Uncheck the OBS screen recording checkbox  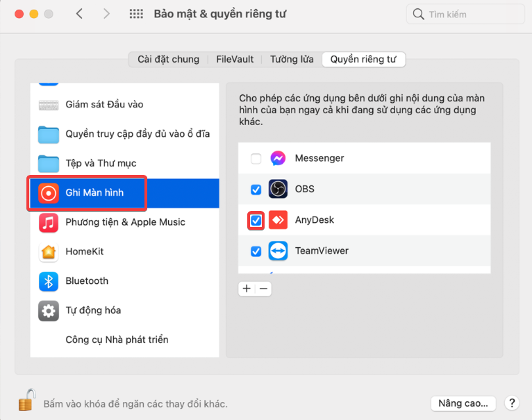[256, 190]
